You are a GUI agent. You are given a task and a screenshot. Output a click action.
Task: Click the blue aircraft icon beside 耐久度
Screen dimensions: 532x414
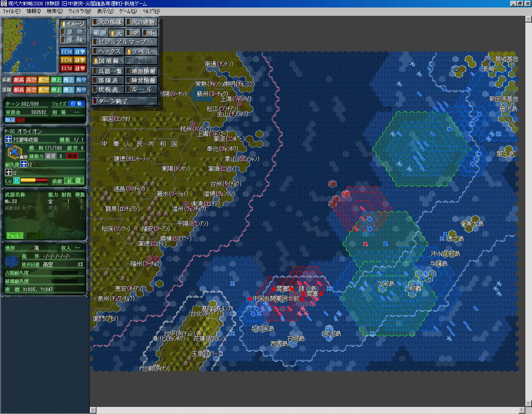click(24, 164)
